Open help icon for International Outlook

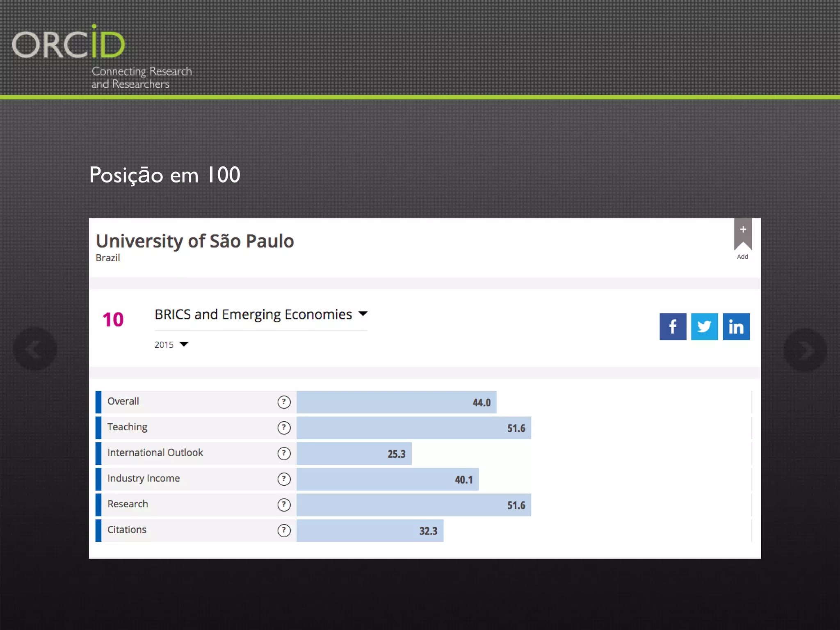point(284,453)
